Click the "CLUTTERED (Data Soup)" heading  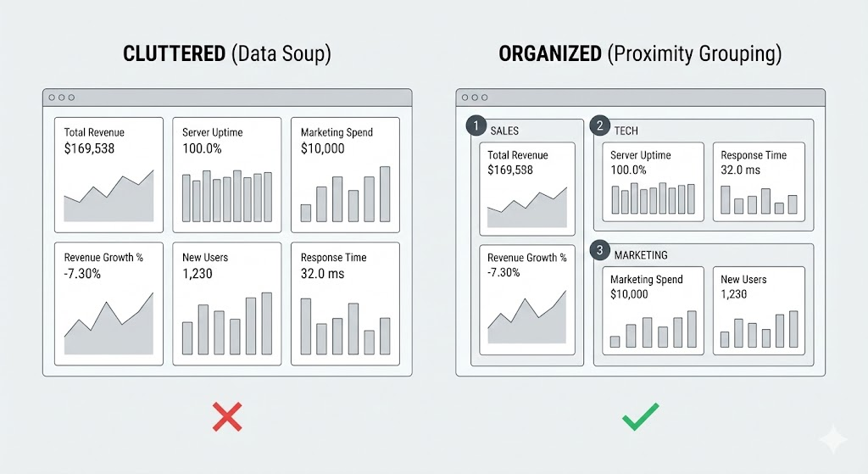pos(226,54)
